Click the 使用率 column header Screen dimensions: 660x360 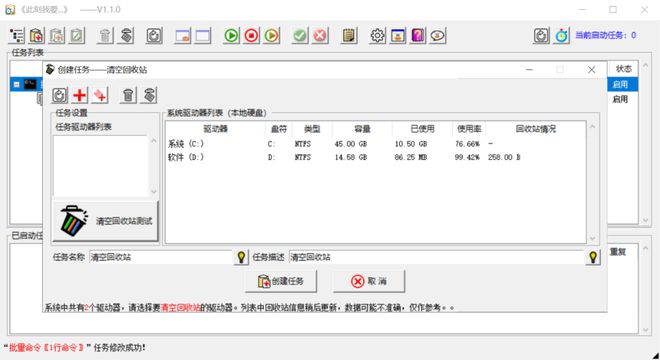point(469,129)
